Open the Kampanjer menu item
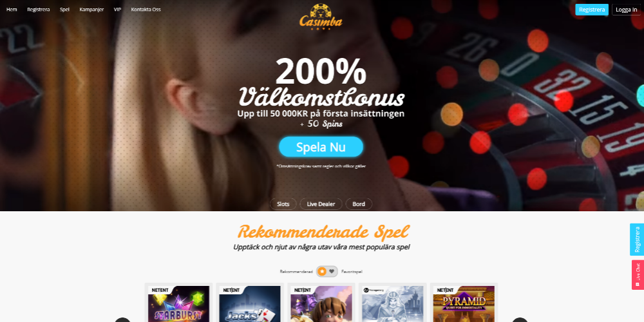The height and width of the screenshot is (322, 644). tap(91, 10)
